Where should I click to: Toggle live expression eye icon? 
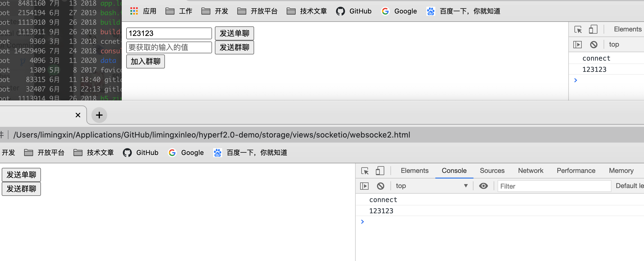(x=484, y=186)
